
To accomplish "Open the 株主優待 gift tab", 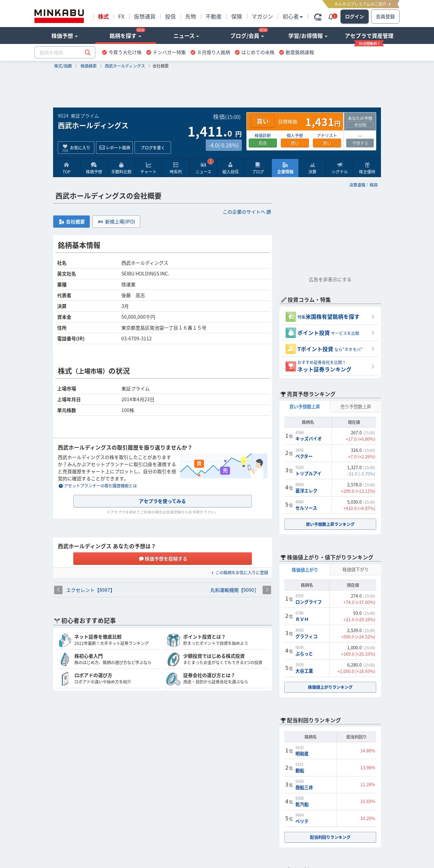I will pos(367,168).
